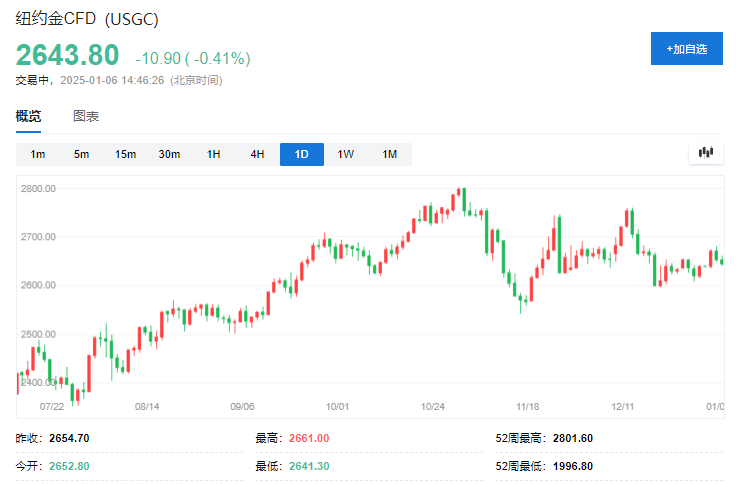Show the 1W weekly chart
Image resolution: width=736 pixels, height=484 pixels.
click(x=345, y=154)
